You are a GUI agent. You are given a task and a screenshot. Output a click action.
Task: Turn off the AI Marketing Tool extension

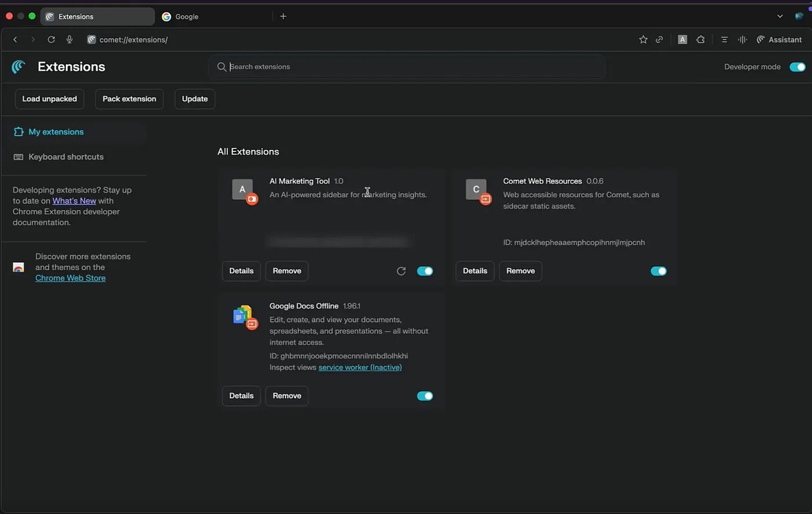pos(425,271)
